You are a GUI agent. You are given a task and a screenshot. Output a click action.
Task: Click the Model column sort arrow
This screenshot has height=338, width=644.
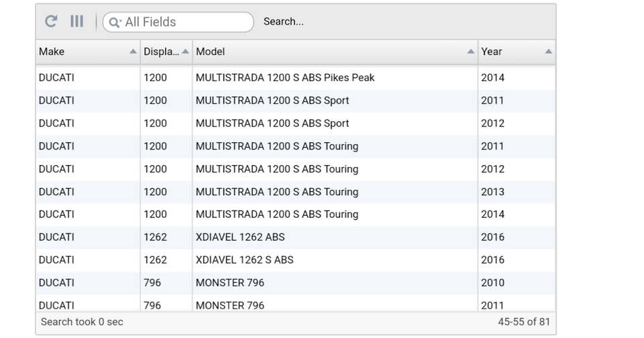coord(471,52)
